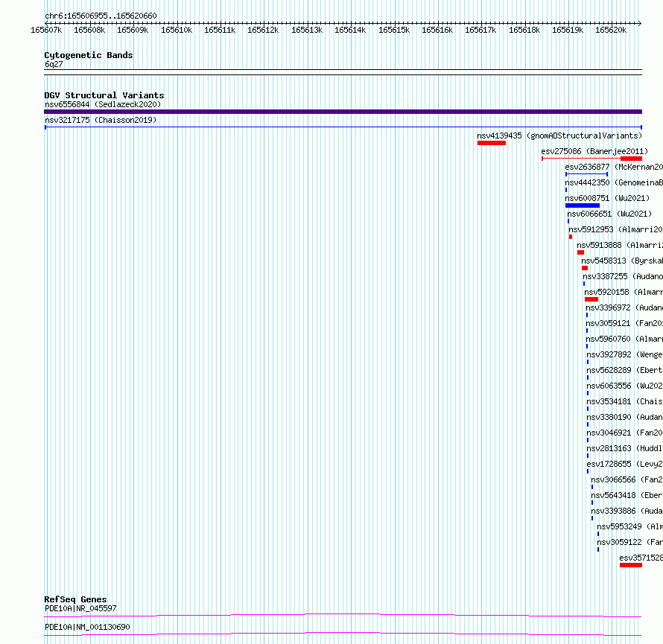The image size is (663, 644).
Task: Click the esv3571528 variant label
Action: [641, 558]
